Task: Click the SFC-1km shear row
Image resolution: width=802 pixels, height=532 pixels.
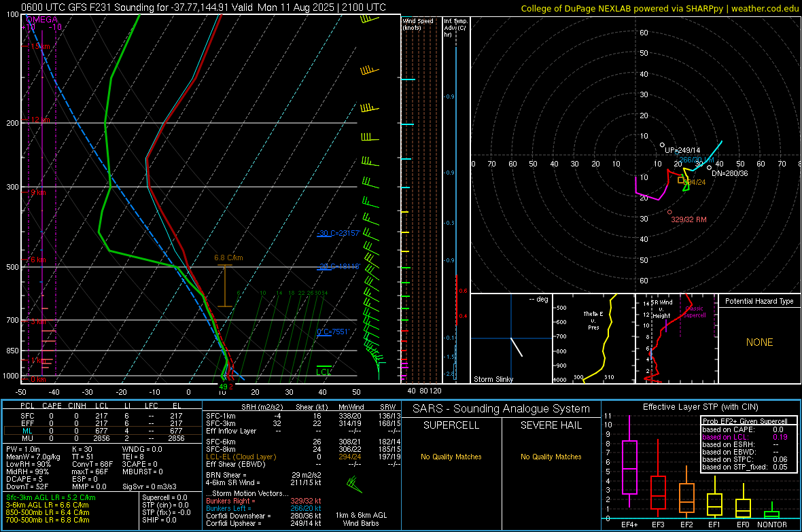Action: (x=303, y=416)
